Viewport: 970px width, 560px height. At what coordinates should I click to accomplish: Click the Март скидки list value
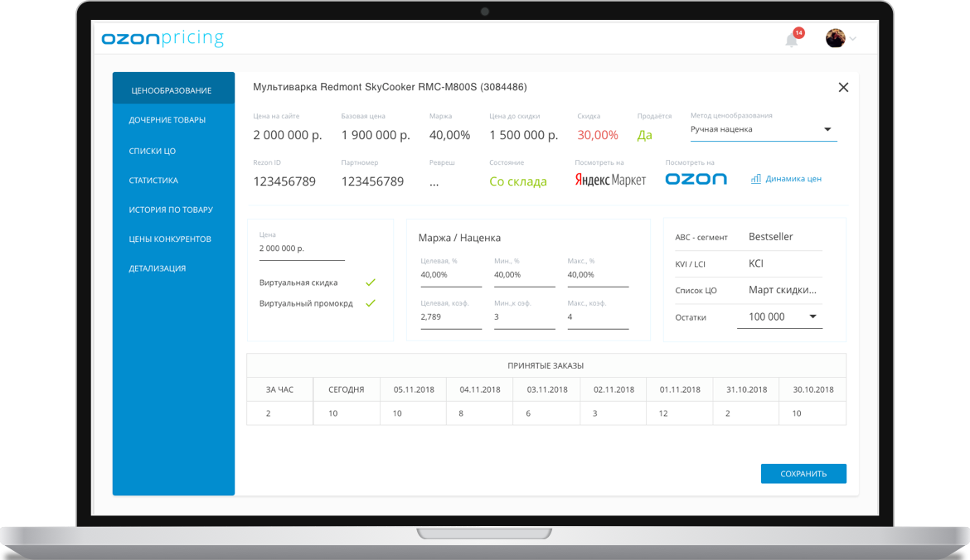pyautogui.click(x=783, y=290)
